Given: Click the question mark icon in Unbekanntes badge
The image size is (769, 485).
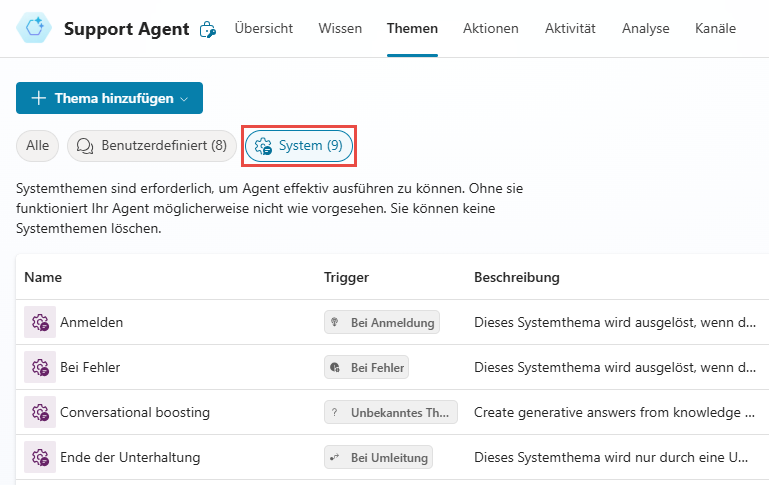Looking at the screenshot, I should point(334,412).
